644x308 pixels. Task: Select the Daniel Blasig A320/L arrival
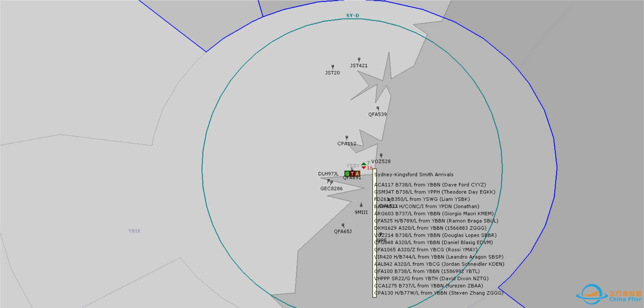coord(433,243)
